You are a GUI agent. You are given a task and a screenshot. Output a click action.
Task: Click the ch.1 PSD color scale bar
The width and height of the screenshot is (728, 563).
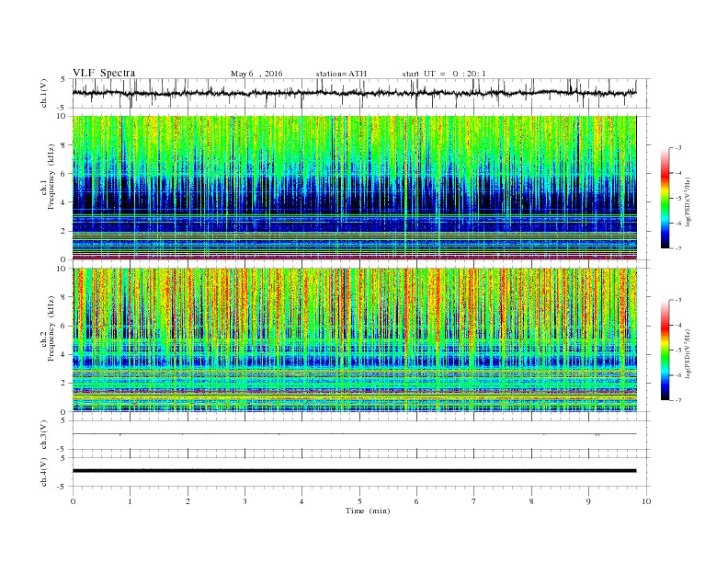coord(665,198)
